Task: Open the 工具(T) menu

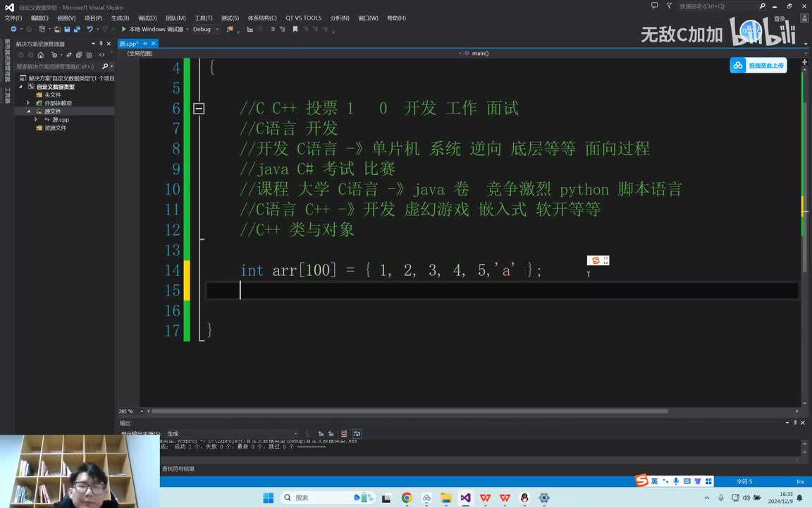Action: [204, 18]
